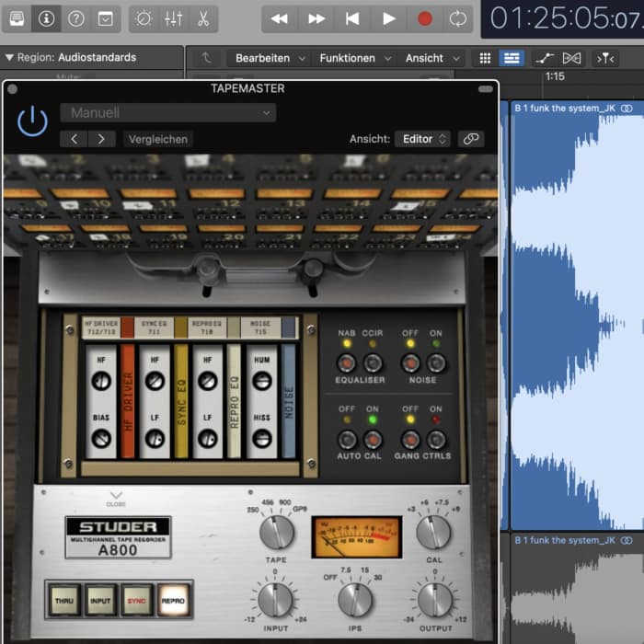The image size is (644, 644).
Task: Click the HF Driver BIAS trim screw
Action: tap(101, 438)
